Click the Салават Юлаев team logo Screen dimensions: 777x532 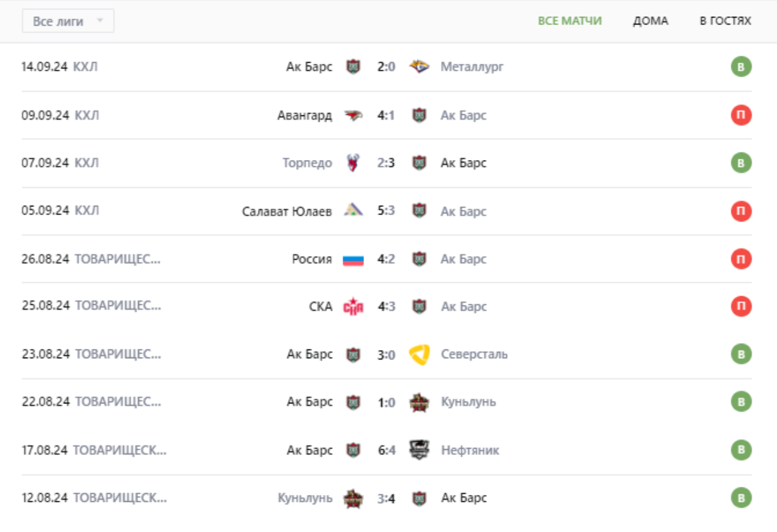click(353, 211)
